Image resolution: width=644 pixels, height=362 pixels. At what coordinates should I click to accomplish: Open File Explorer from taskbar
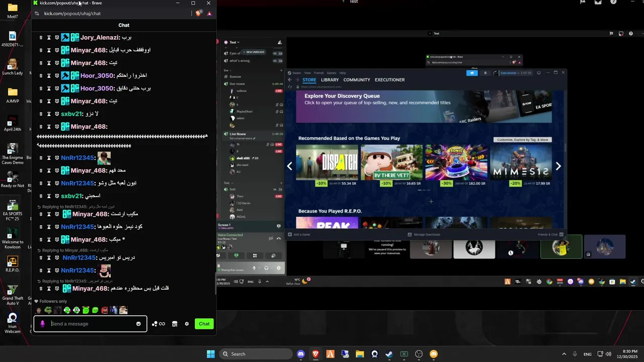pyautogui.click(x=360, y=354)
